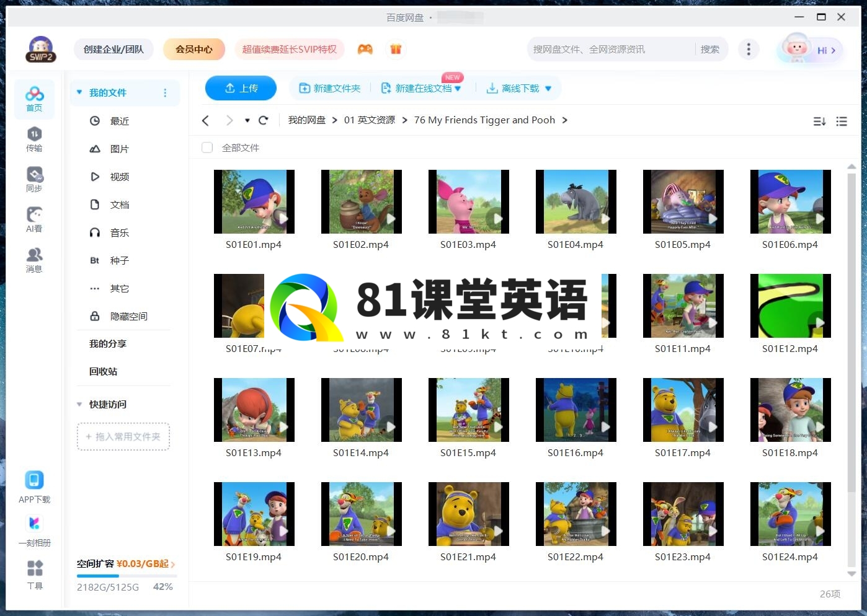Focus the 搜网盘文件 search field
The width and height of the screenshot is (867, 616).
(611, 49)
